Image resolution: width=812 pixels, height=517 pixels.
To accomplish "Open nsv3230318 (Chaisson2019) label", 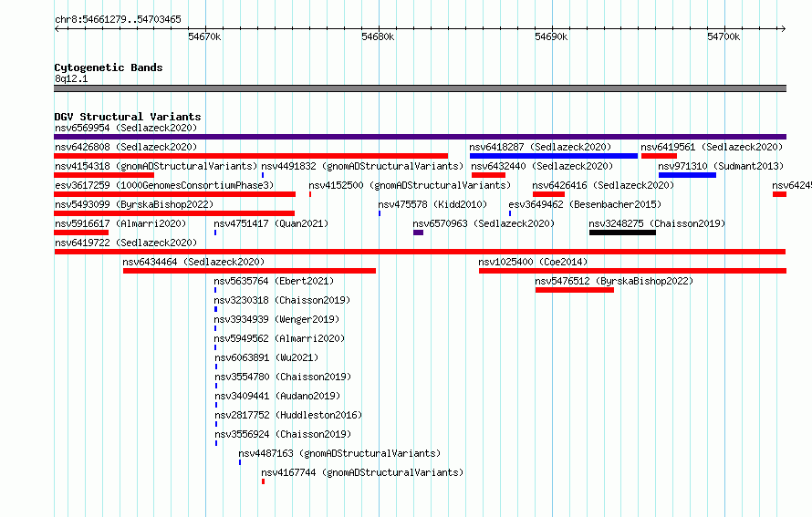I will point(282,300).
